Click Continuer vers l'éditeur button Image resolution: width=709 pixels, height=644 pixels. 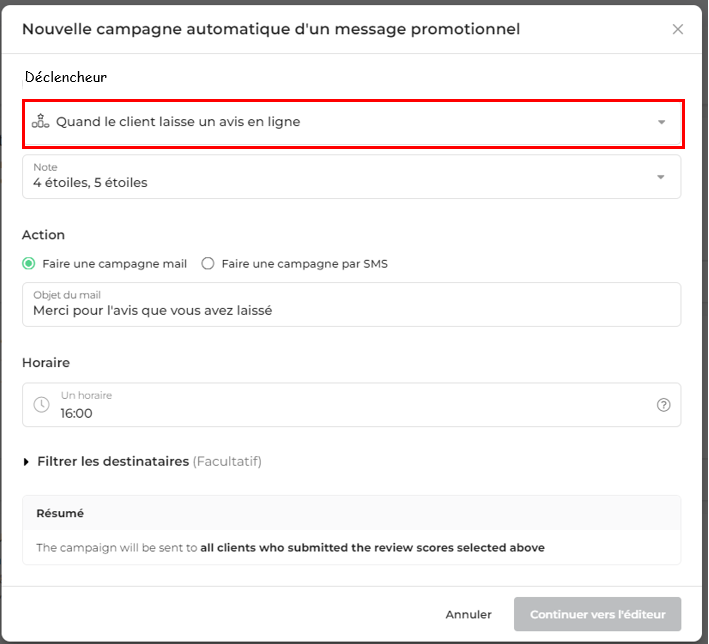[597, 614]
